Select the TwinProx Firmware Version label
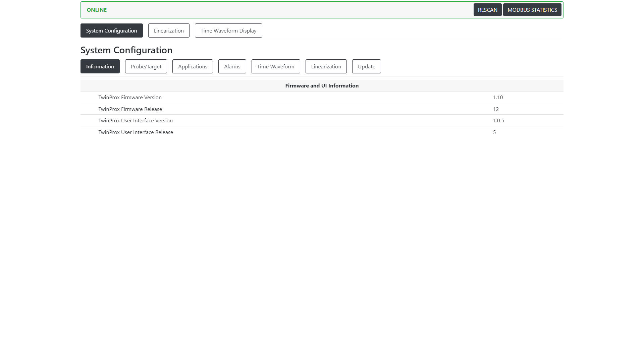Screen dimensions: 644x362 pyautogui.click(x=130, y=97)
